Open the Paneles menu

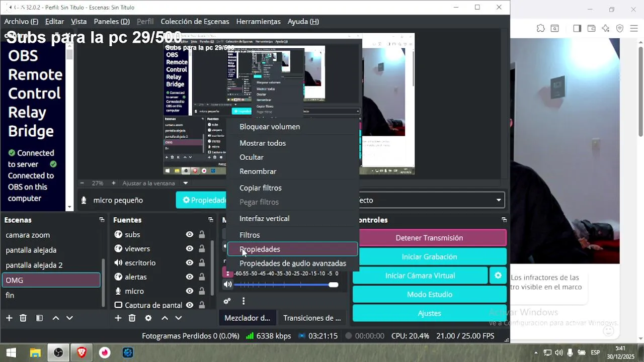tap(112, 21)
